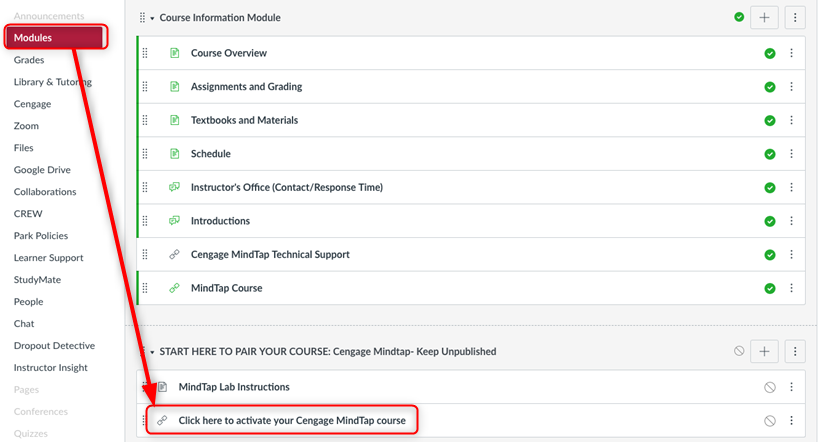Click the Textbooks and Materials page icon
The width and height of the screenshot is (826, 442).
point(174,120)
